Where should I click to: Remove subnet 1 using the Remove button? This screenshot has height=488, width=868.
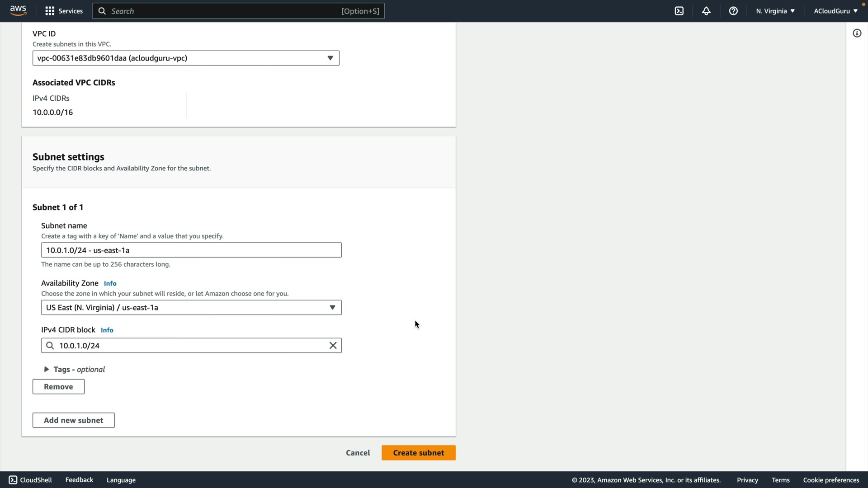coord(58,387)
